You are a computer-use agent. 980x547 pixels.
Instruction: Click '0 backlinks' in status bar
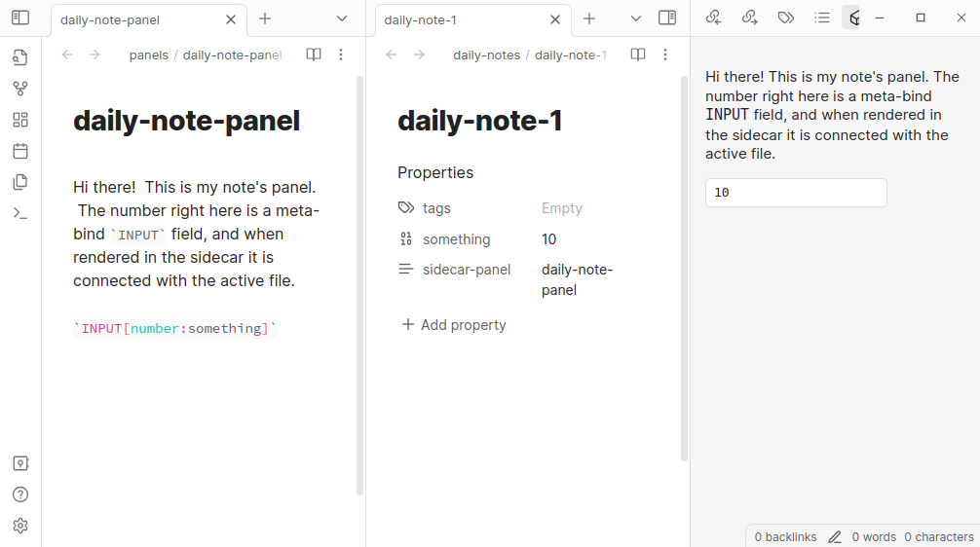(x=785, y=537)
